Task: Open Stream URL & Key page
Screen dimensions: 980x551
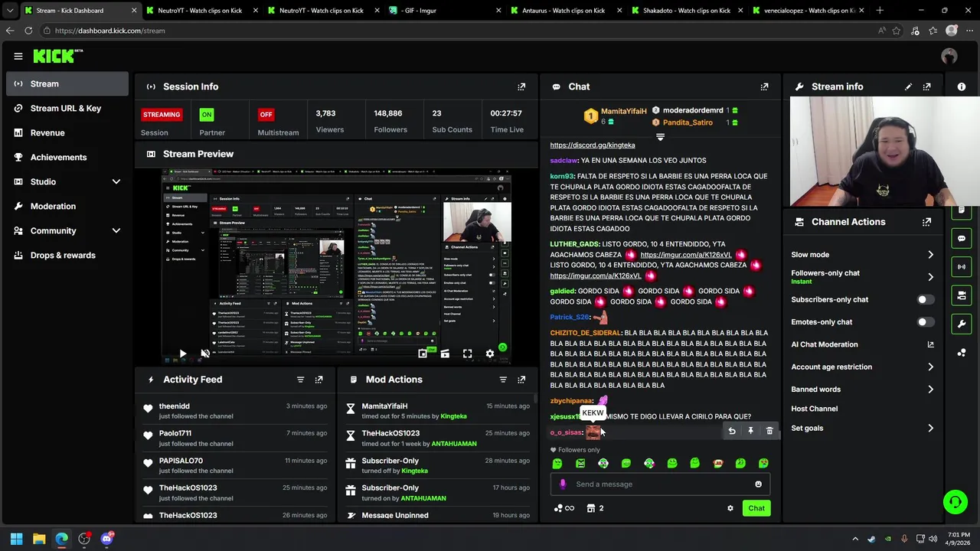Action: (67, 108)
